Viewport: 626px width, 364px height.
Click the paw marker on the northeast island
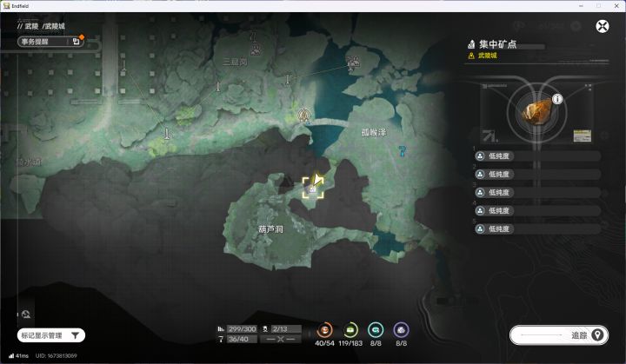point(353,62)
